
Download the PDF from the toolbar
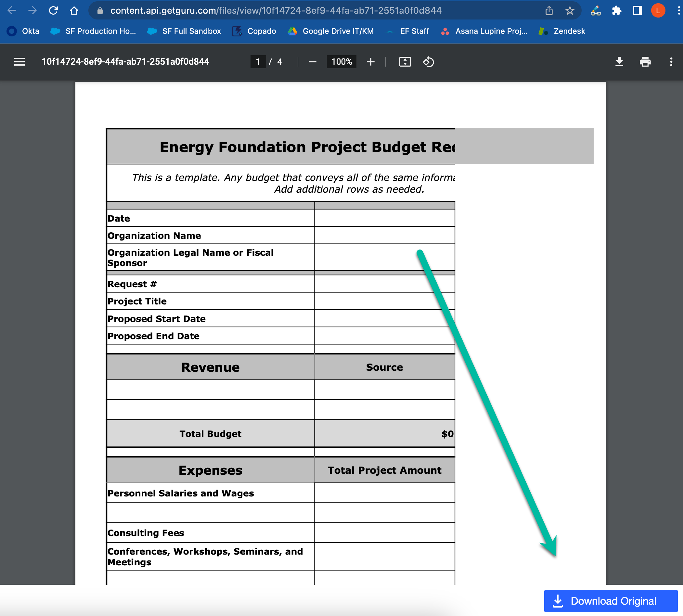click(x=619, y=62)
